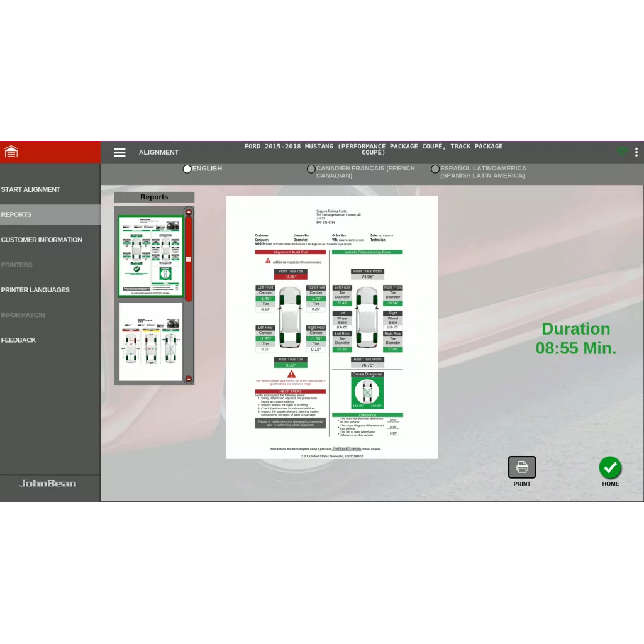Image resolution: width=644 pixels, height=644 pixels.
Task: Select the Reports sidebar item
Action: [x=50, y=214]
